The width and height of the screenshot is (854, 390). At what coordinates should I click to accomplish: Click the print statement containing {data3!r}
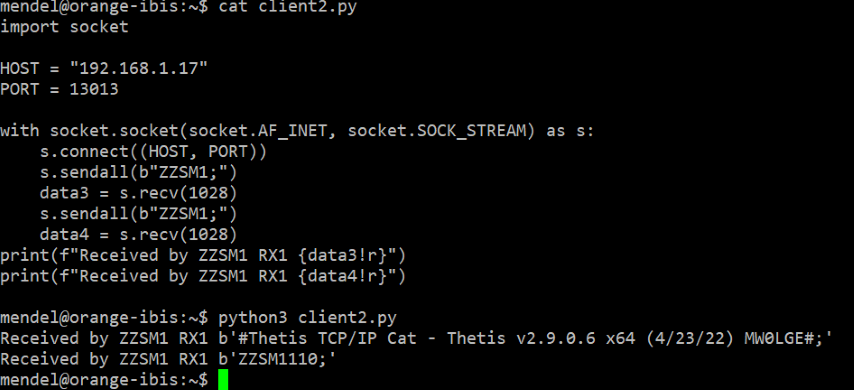point(203,255)
